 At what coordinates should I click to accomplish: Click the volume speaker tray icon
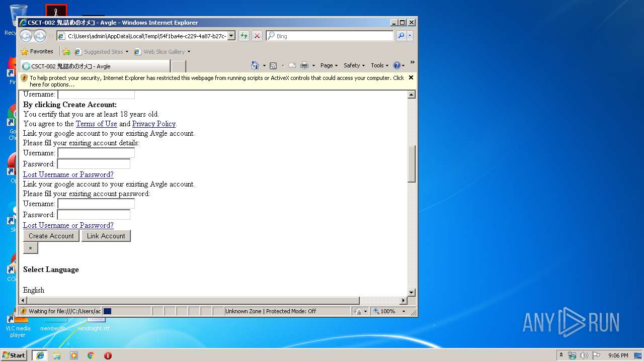click(584, 355)
